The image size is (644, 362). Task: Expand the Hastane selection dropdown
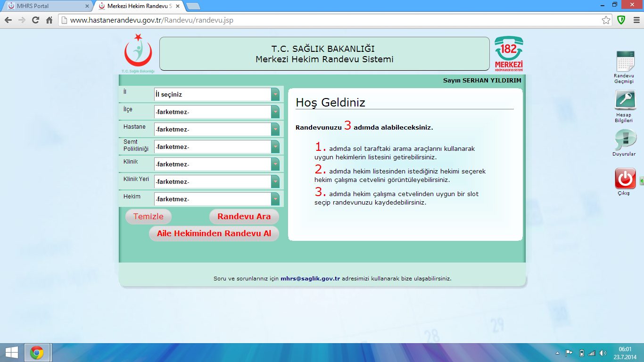275,129
